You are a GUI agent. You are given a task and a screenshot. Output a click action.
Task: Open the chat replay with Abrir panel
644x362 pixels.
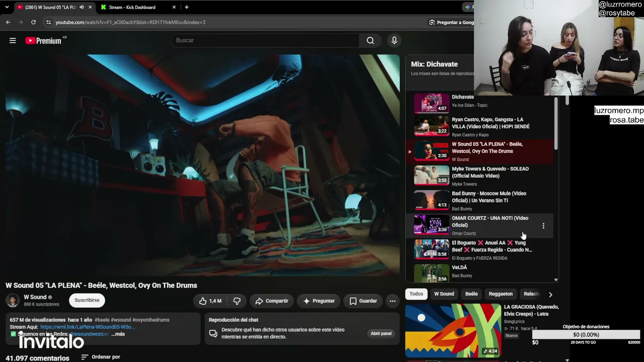click(381, 333)
